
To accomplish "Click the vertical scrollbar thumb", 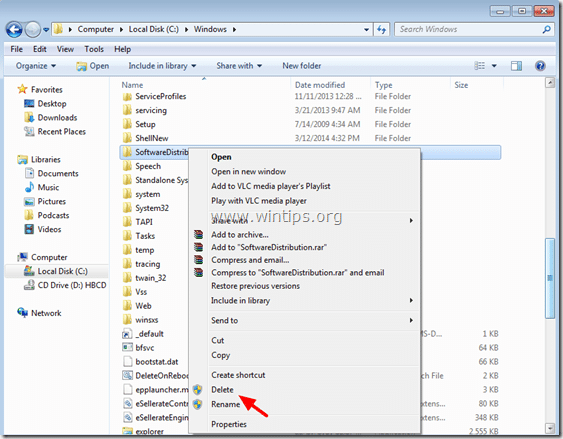I will click(550, 278).
